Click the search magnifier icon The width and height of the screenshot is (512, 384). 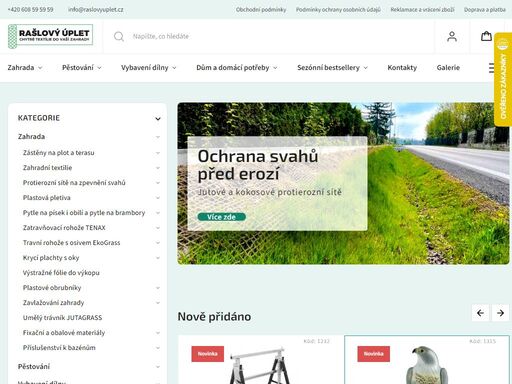119,36
